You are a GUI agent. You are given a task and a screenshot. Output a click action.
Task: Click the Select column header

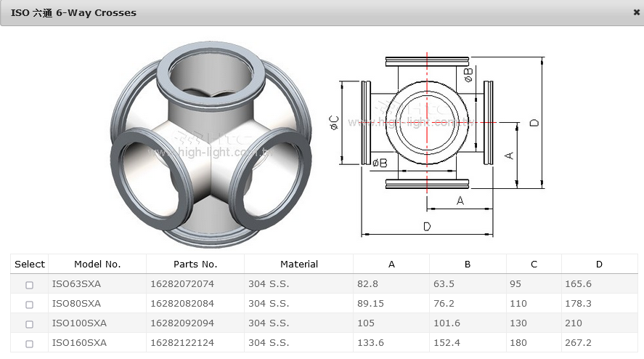[x=30, y=265]
